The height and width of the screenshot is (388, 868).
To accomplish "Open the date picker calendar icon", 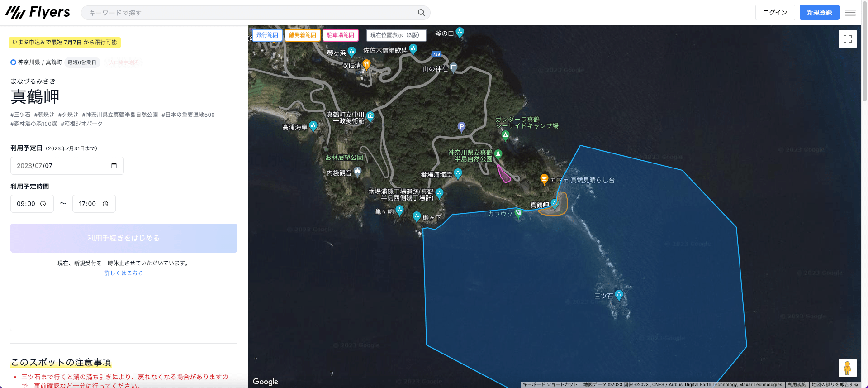I will coord(114,166).
